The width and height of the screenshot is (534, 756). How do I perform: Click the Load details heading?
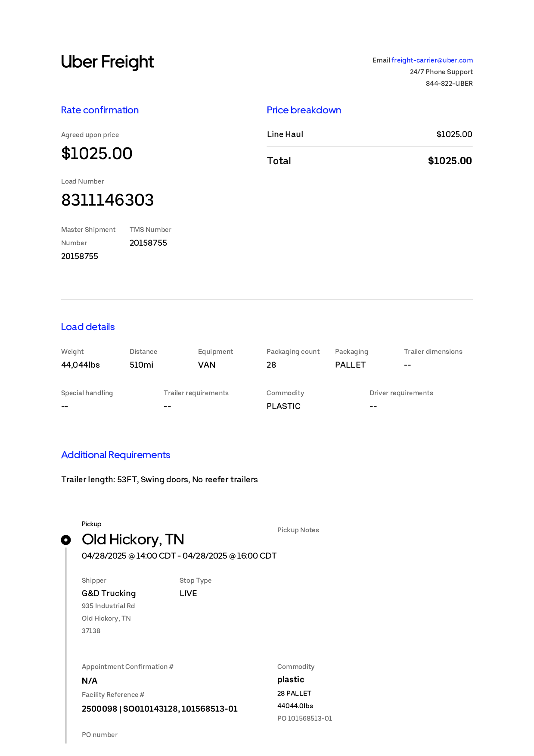click(88, 327)
